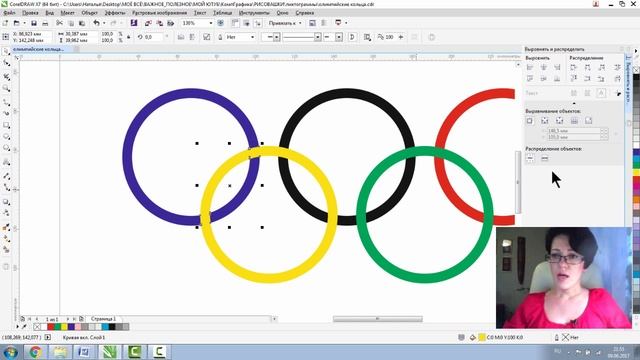Viewport: 640px width, 360px height.
Task: Toggle show guidelines button
Action: (x=258, y=23)
